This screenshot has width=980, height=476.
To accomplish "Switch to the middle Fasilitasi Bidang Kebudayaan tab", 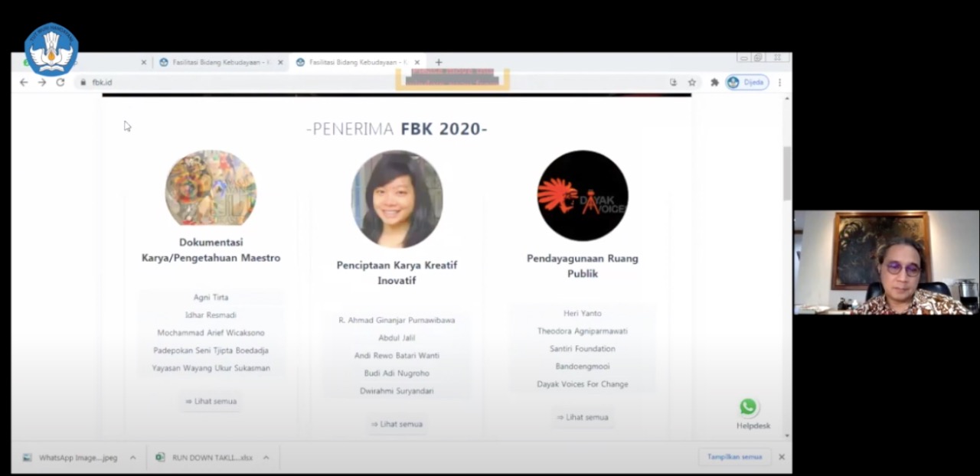I will coord(214,62).
